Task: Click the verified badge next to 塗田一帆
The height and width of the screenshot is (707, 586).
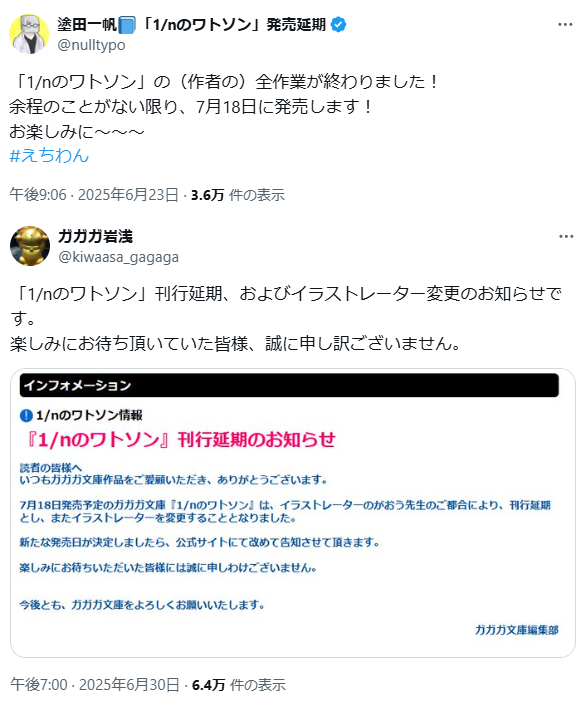Action: tap(339, 25)
